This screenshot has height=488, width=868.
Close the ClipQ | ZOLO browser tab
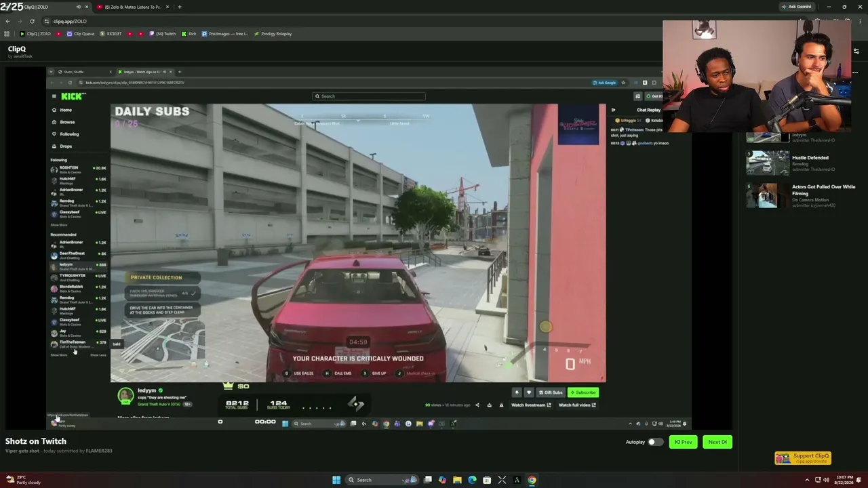click(86, 7)
